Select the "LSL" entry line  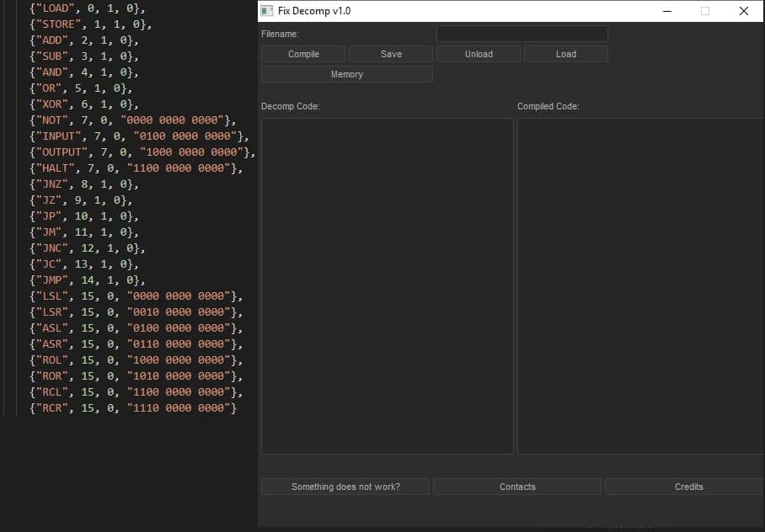tap(136, 296)
